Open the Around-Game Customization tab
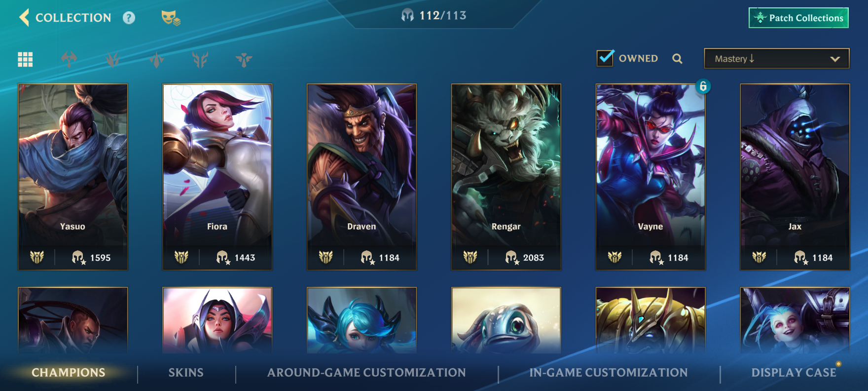 point(366,373)
